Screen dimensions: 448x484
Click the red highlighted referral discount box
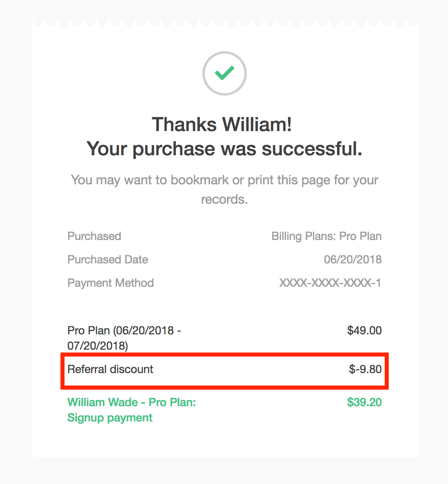click(225, 371)
